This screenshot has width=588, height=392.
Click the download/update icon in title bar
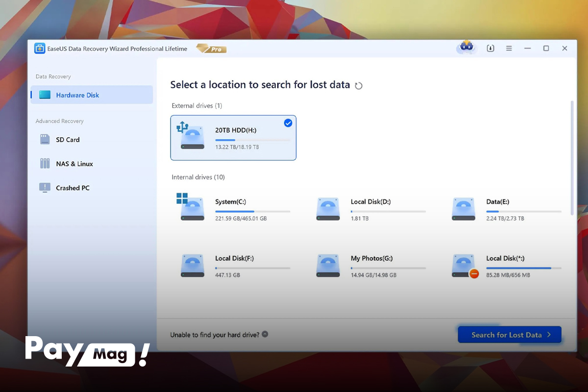[x=490, y=49]
